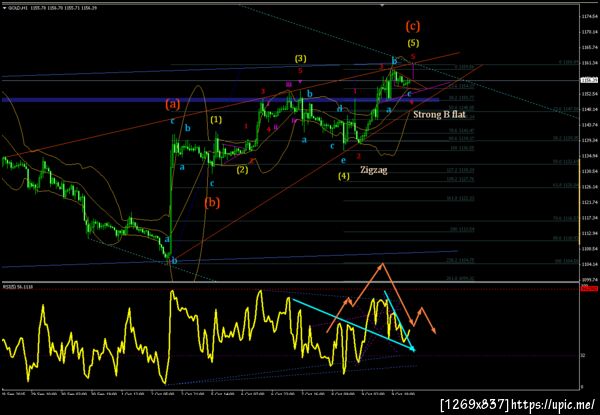Select the yellow (3) wave label
The width and height of the screenshot is (600, 415).
[x=300, y=59]
